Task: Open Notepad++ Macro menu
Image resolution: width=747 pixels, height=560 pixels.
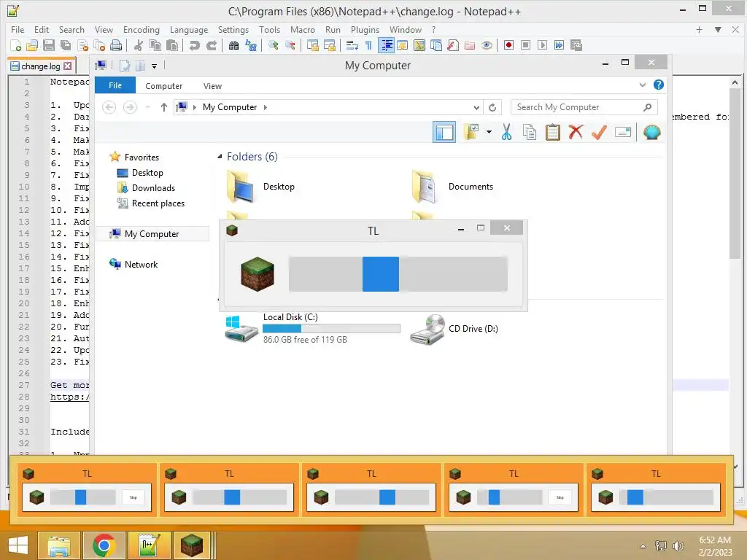Action: [x=303, y=29]
